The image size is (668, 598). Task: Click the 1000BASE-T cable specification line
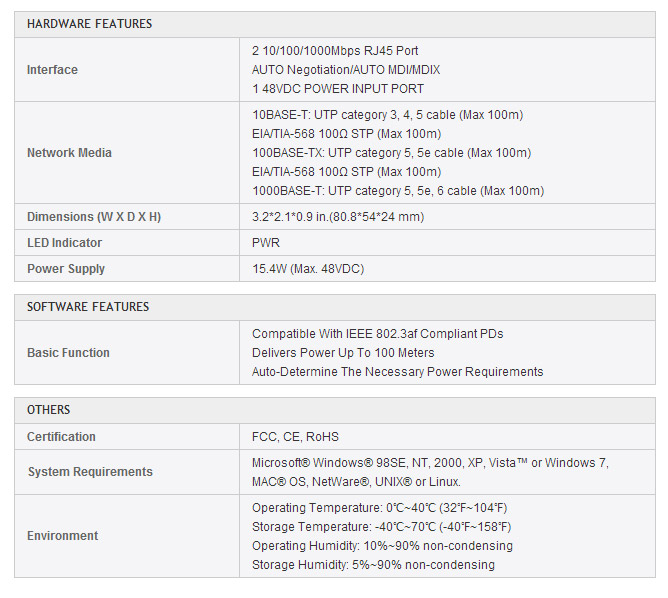tap(398, 191)
